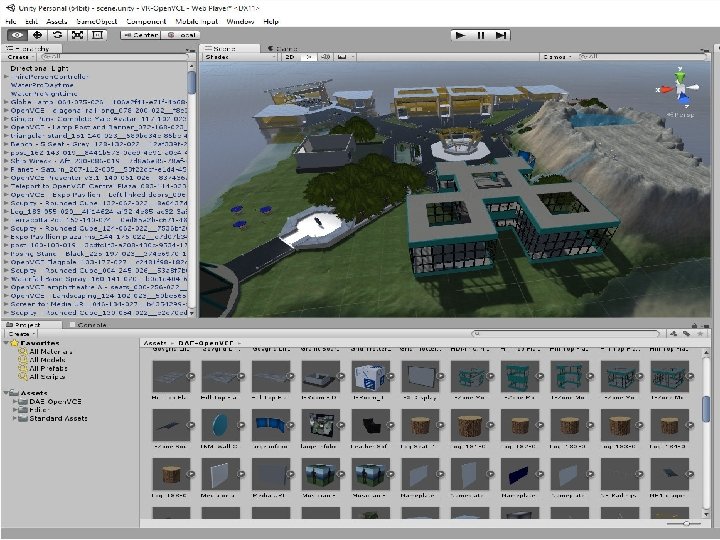Open the Help menu
Screen dimensions: 720x540
click(271, 21)
